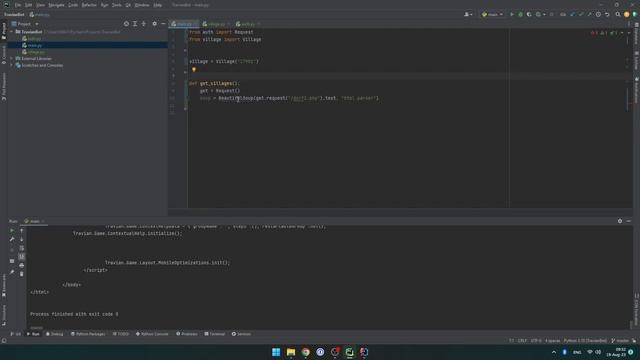The height and width of the screenshot is (360, 640).
Task: Open the Git tool window button
Action: pos(16,334)
